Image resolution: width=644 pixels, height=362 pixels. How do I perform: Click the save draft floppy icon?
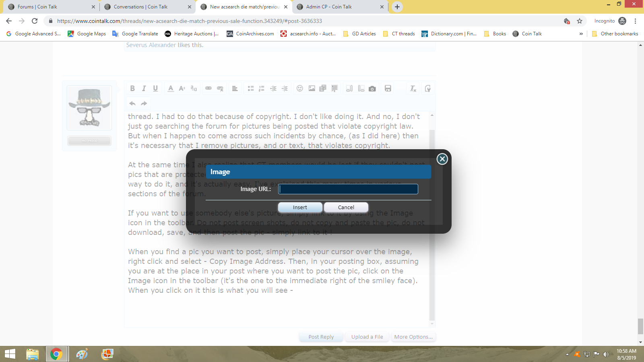pos(388,88)
